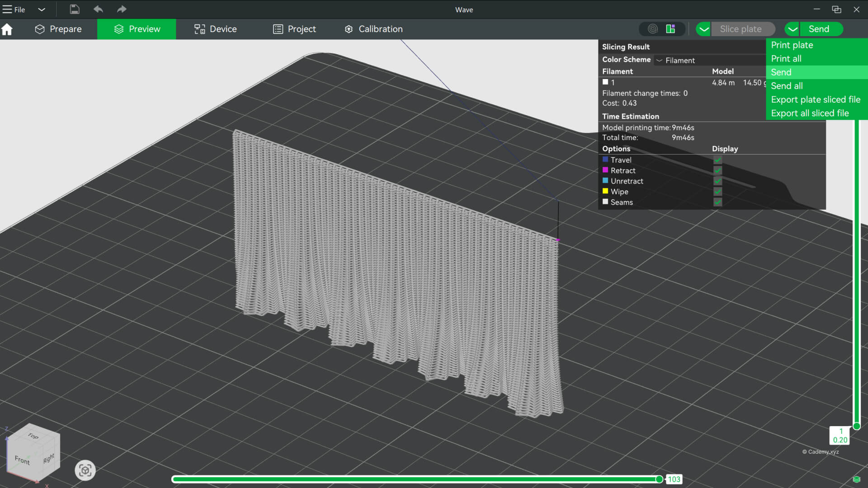This screenshot has height=488, width=868.
Task: Open the Color Scheme Filament dropdown
Action: (x=676, y=60)
